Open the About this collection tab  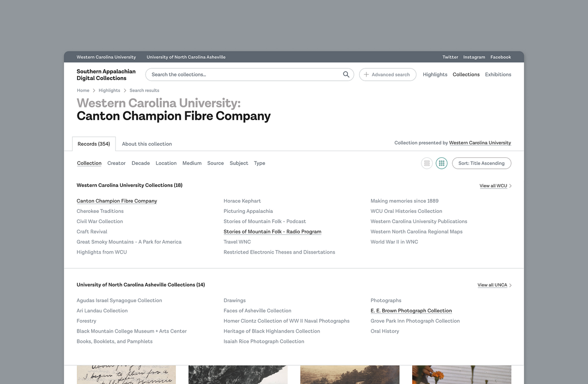[147, 143]
